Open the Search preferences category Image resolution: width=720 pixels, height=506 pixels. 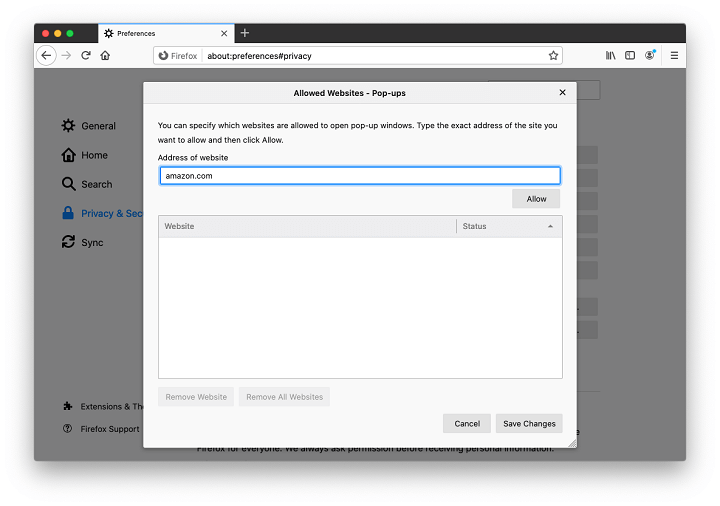tap(87, 184)
